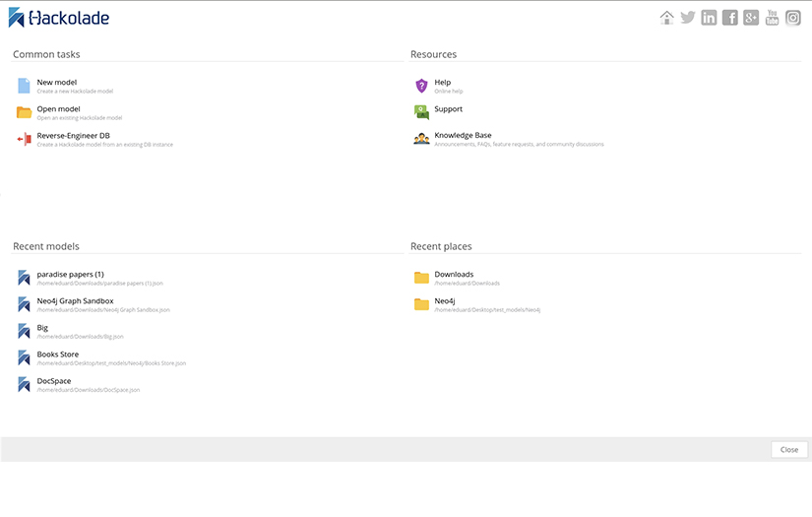
Task: Open the Knowledge Base link
Action: (x=463, y=135)
